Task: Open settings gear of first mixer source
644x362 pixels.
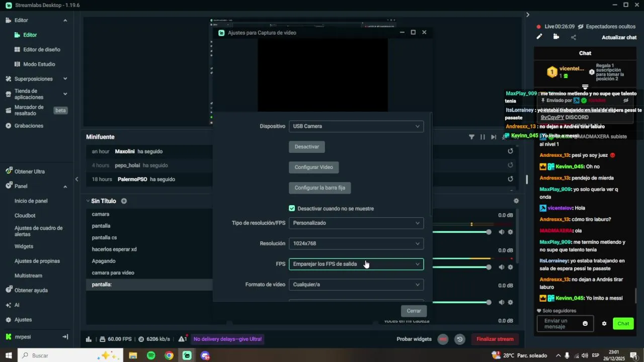Action: pos(510,232)
